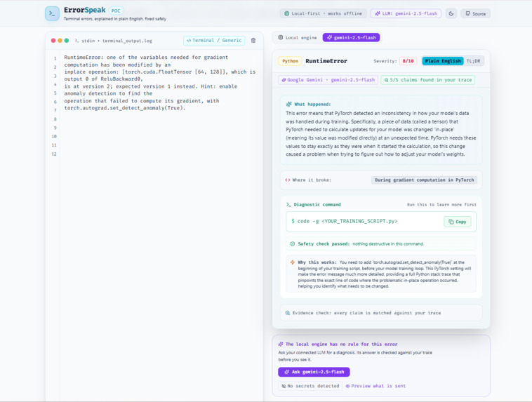
Task: Click the torch.autograd.set_detect_anomaly(True) line in the log
Action: pyautogui.click(x=125, y=108)
